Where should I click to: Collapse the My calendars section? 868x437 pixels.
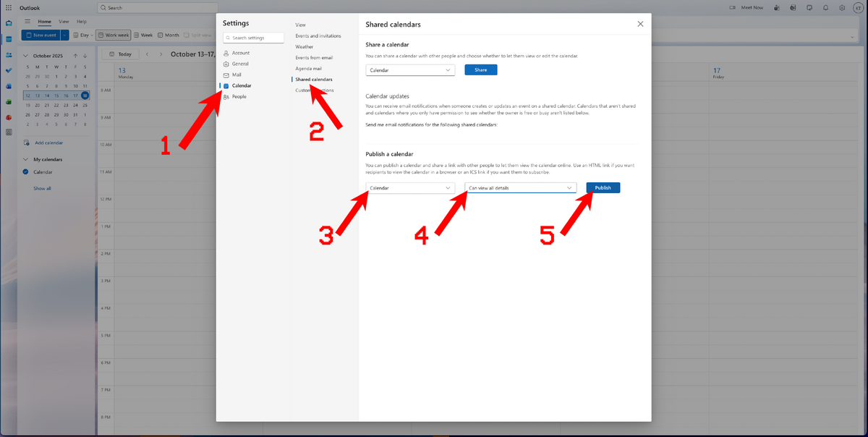click(26, 159)
